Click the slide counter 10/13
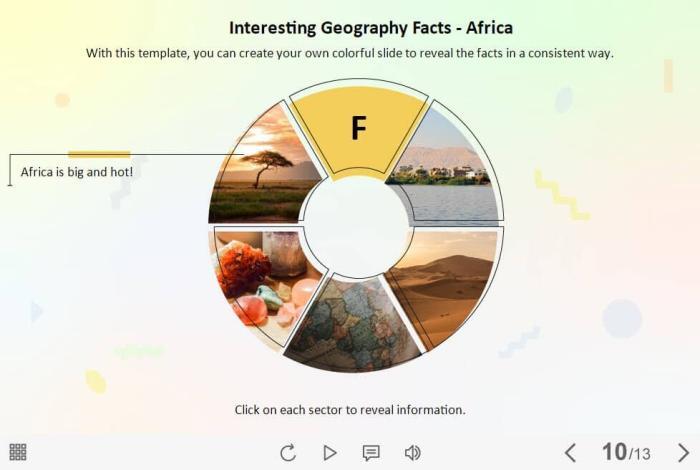This screenshot has height=470, width=700. [626, 453]
